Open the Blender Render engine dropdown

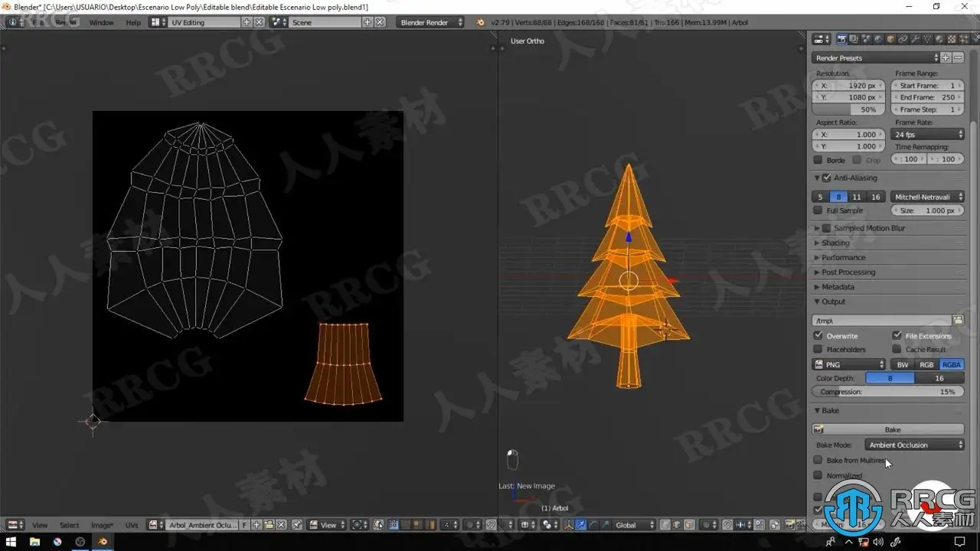coord(430,22)
